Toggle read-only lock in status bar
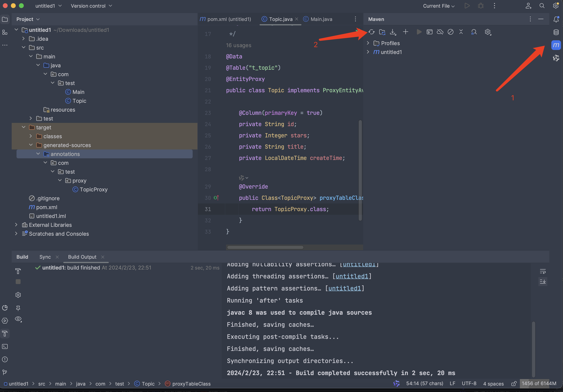 coord(514,384)
